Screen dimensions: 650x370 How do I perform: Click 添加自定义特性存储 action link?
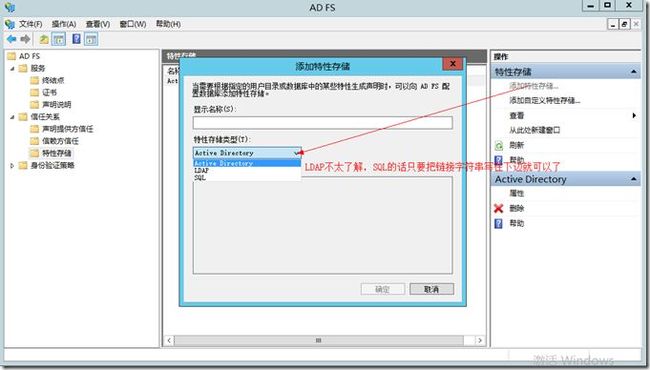click(545, 101)
